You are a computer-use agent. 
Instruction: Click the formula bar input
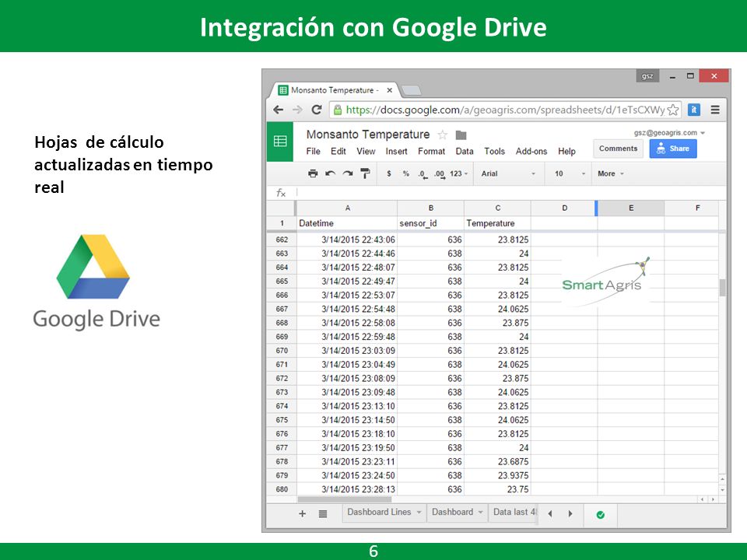510,192
